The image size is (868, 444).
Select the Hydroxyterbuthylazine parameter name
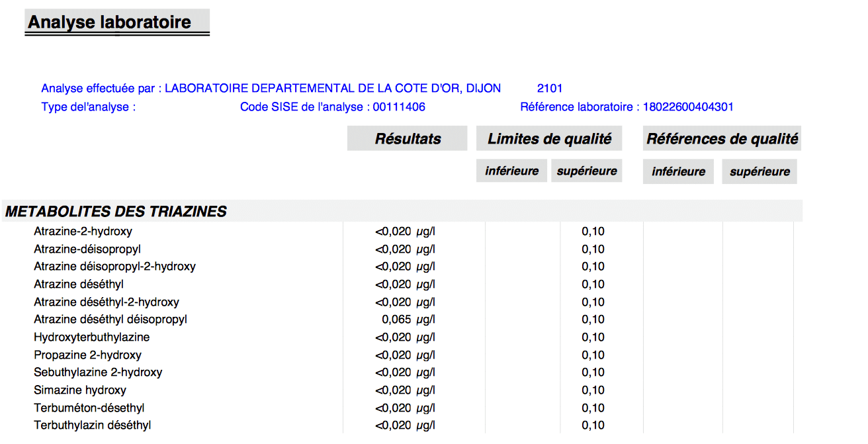coord(92,337)
